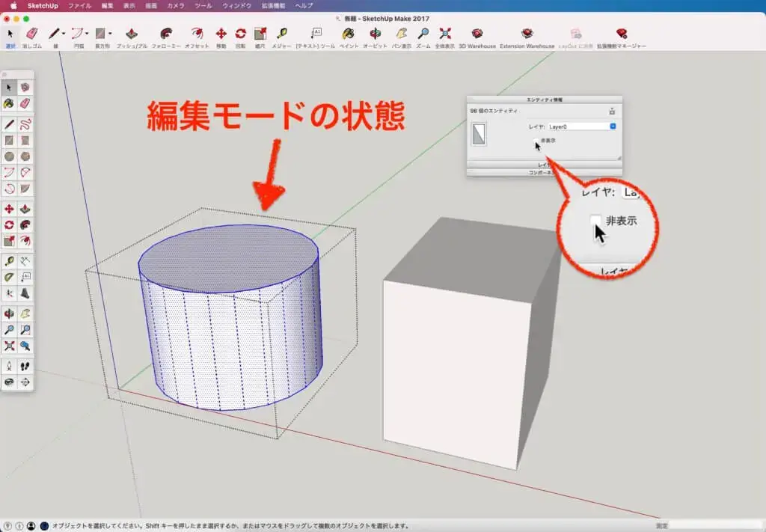
Task: Select the Zoom Window tool icon
Action: click(25, 330)
